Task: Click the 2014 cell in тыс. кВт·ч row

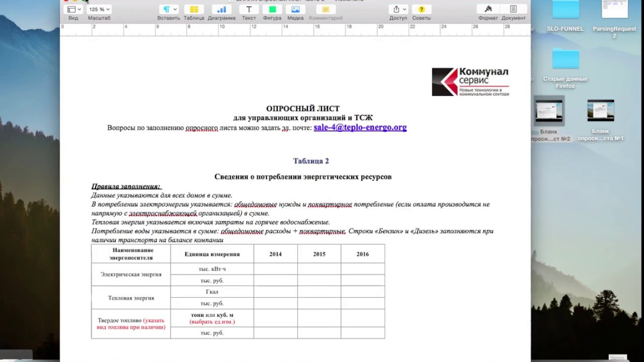Action: (275, 269)
